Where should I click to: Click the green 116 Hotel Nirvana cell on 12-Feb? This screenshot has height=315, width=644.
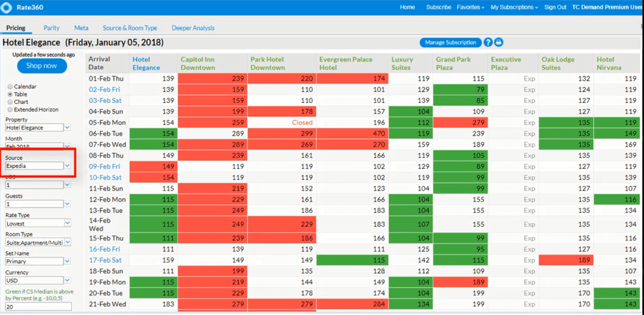(617, 199)
